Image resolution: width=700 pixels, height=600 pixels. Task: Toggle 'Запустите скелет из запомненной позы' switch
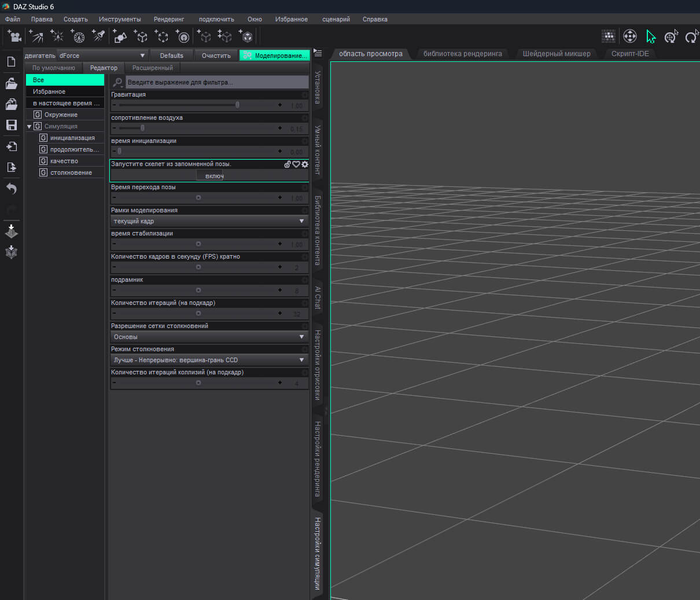pyautogui.click(x=209, y=175)
